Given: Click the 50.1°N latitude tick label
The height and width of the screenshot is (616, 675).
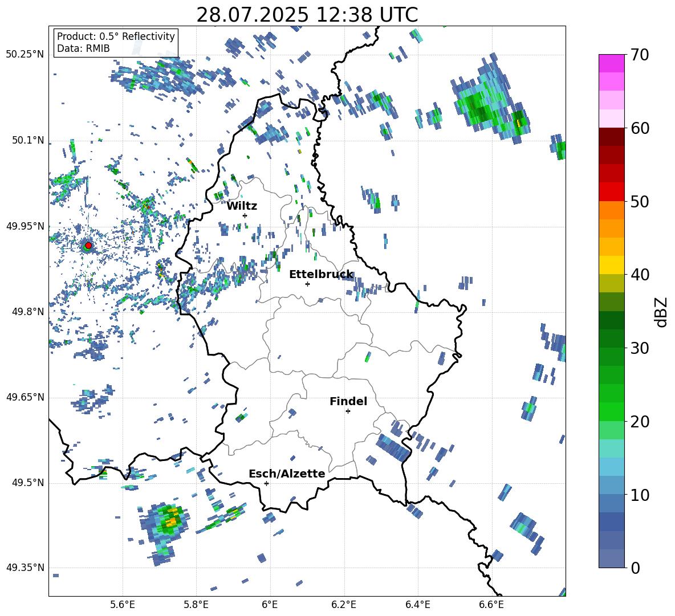Looking at the screenshot, I should pyautogui.click(x=28, y=140).
